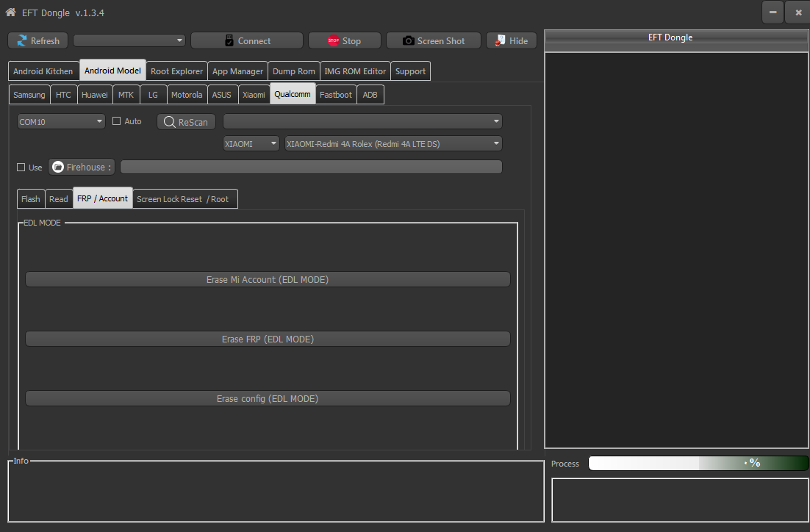
Task: Open the empty device dropdown next to Refresh
Action: (129, 40)
